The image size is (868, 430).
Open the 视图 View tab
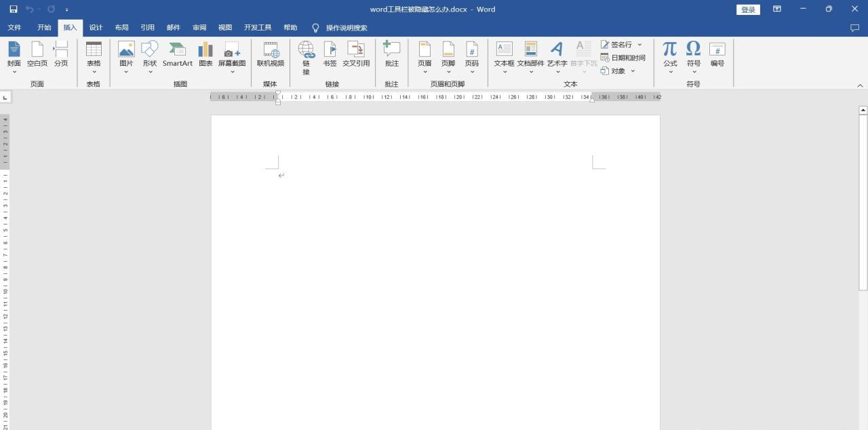tap(224, 28)
